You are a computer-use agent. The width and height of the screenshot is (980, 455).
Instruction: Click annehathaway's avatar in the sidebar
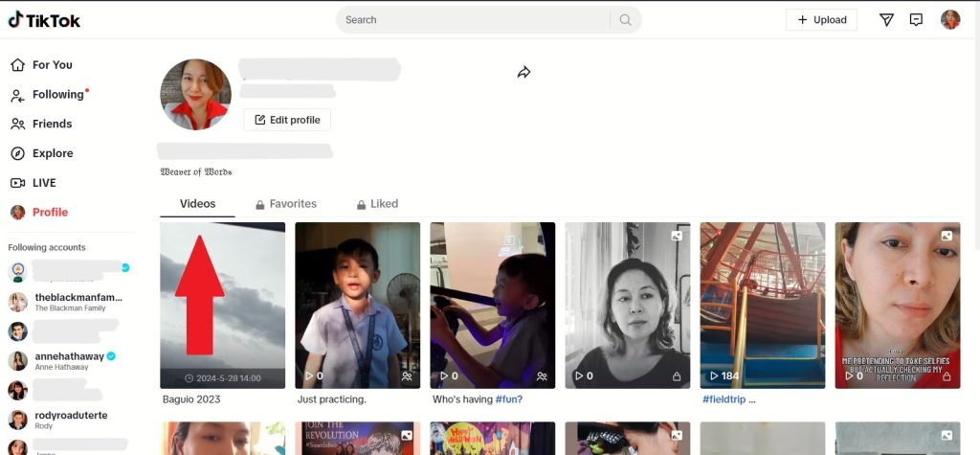tap(17, 360)
